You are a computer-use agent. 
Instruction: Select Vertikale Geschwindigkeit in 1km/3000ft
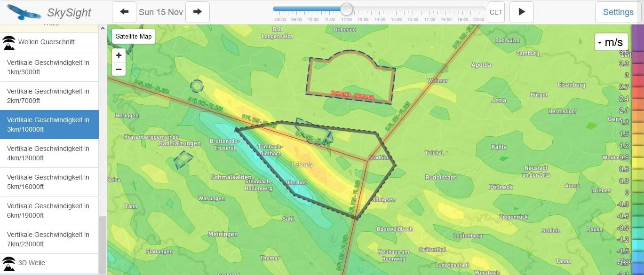click(x=49, y=67)
